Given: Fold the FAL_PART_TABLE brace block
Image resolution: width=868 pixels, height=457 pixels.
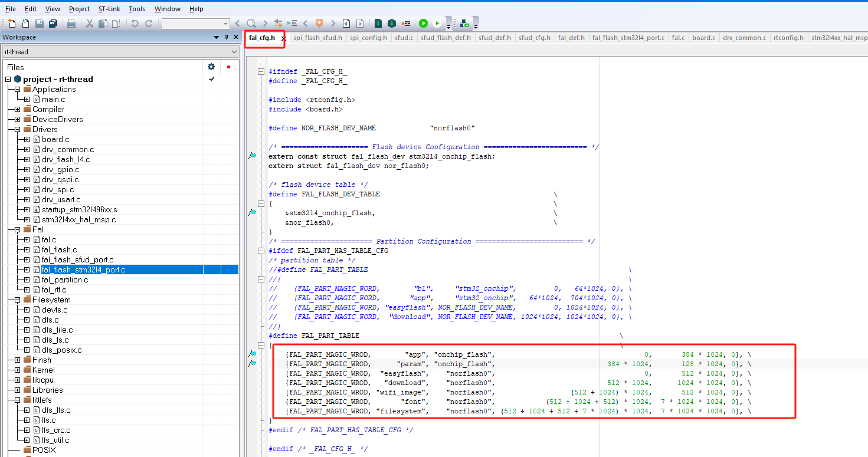Looking at the screenshot, I should click(261, 345).
